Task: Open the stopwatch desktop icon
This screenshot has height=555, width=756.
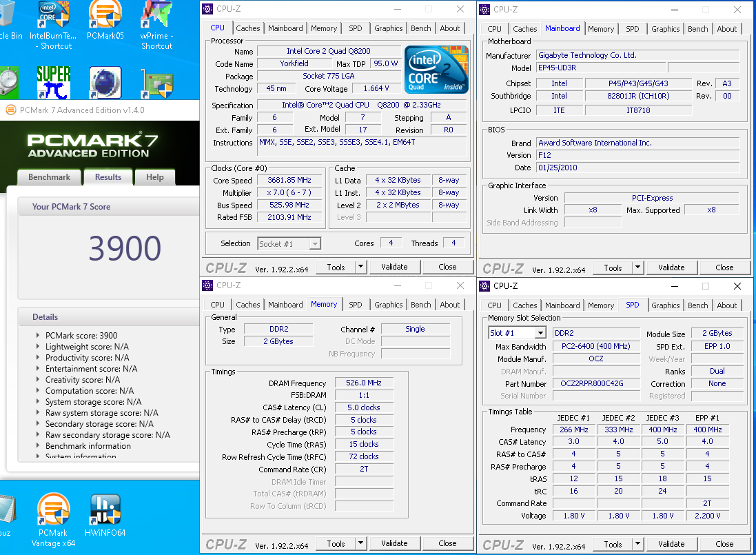Action: coord(9,83)
